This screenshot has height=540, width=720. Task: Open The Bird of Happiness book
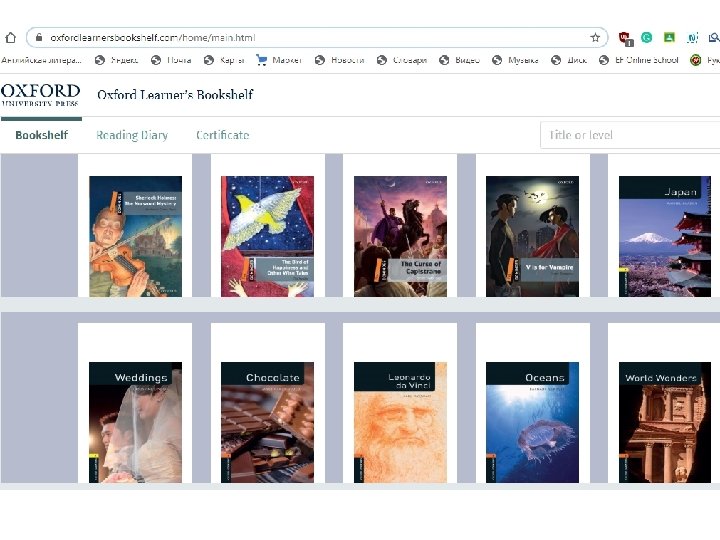pos(267,236)
